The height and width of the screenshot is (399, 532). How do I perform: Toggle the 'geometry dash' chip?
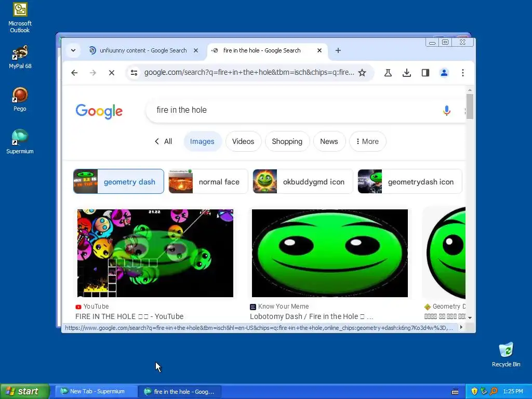click(119, 181)
